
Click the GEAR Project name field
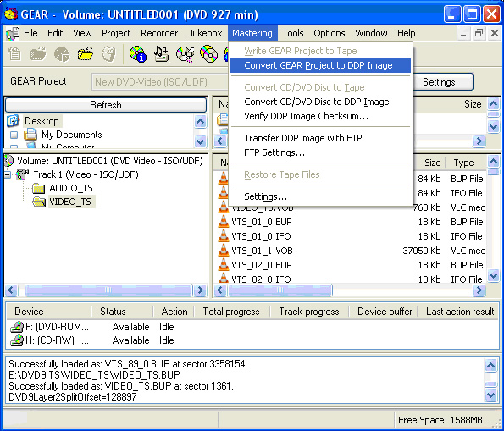pyautogui.click(x=160, y=82)
